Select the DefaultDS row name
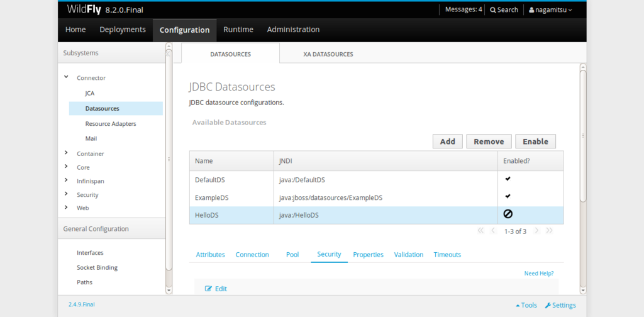Screen dimensions: 644x317 (x=210, y=180)
